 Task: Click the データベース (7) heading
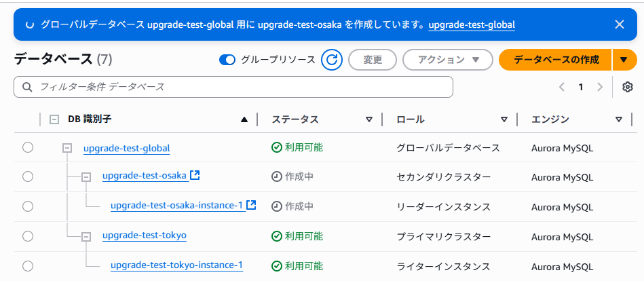[63, 60]
